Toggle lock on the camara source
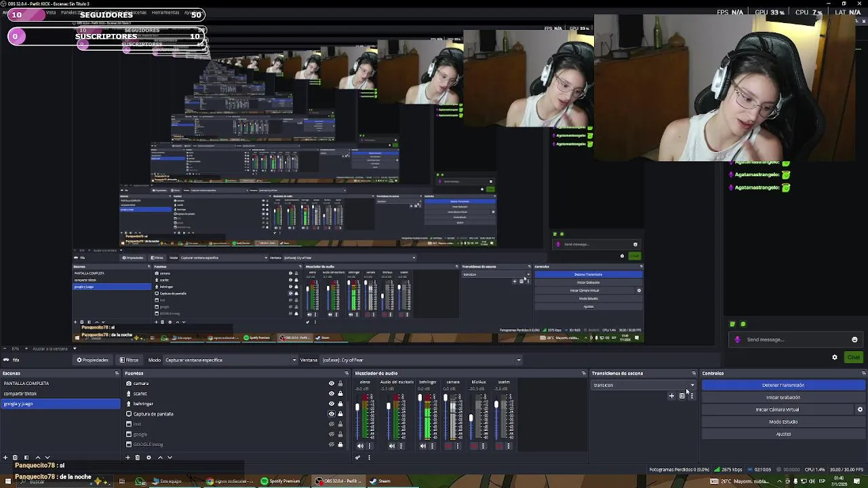 (340, 384)
